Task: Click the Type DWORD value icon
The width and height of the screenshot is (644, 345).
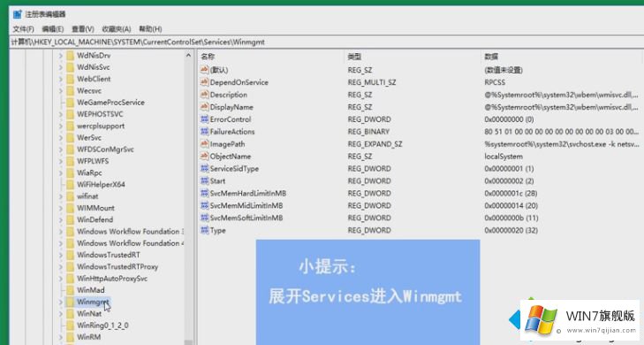Action: tap(204, 230)
